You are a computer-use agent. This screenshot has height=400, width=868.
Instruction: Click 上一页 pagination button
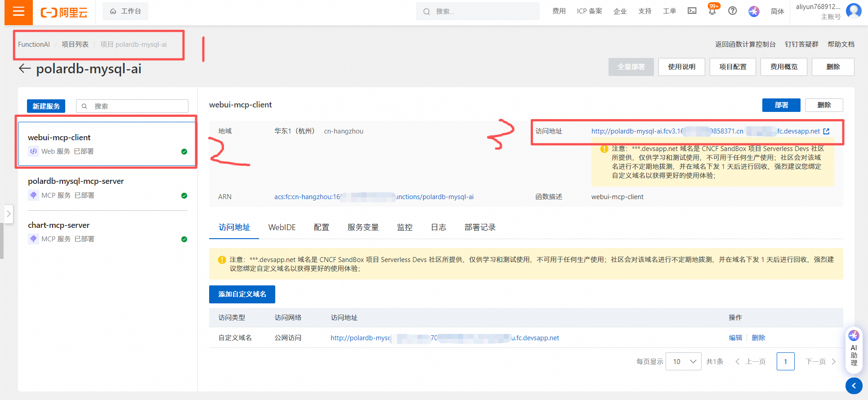click(x=750, y=361)
